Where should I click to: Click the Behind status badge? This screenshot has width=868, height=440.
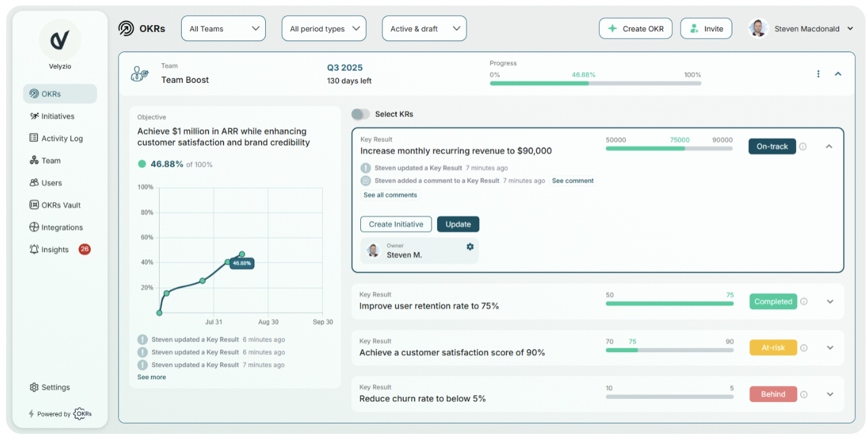[773, 395]
